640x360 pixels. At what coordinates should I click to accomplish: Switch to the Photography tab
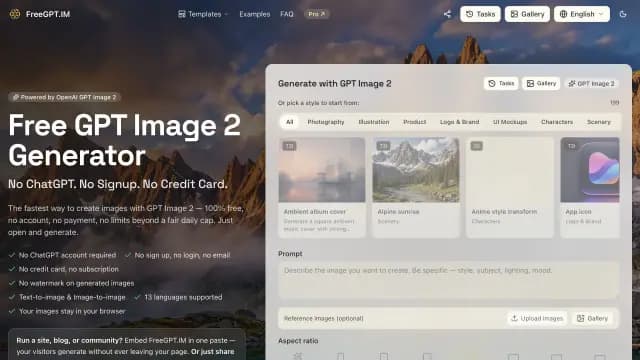pos(326,122)
